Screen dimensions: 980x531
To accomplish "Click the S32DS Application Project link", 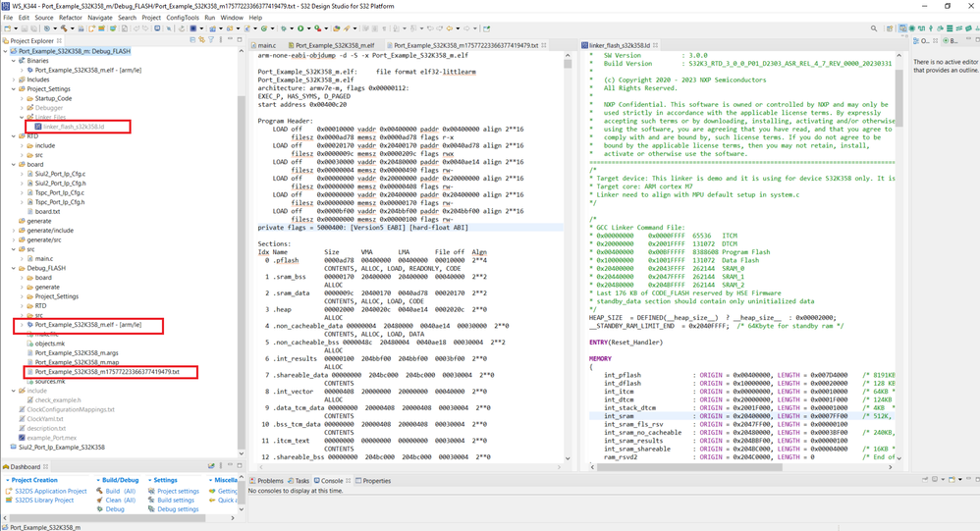I will 50,491.
